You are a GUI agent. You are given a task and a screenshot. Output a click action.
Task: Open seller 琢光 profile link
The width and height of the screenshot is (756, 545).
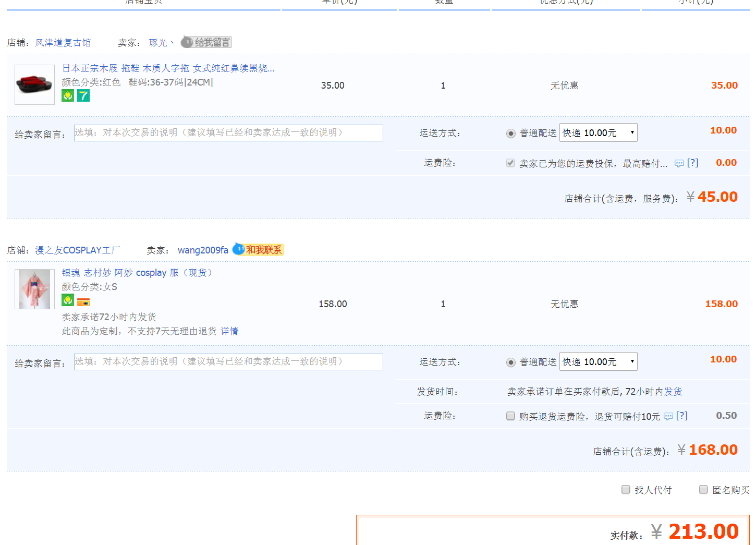161,43
